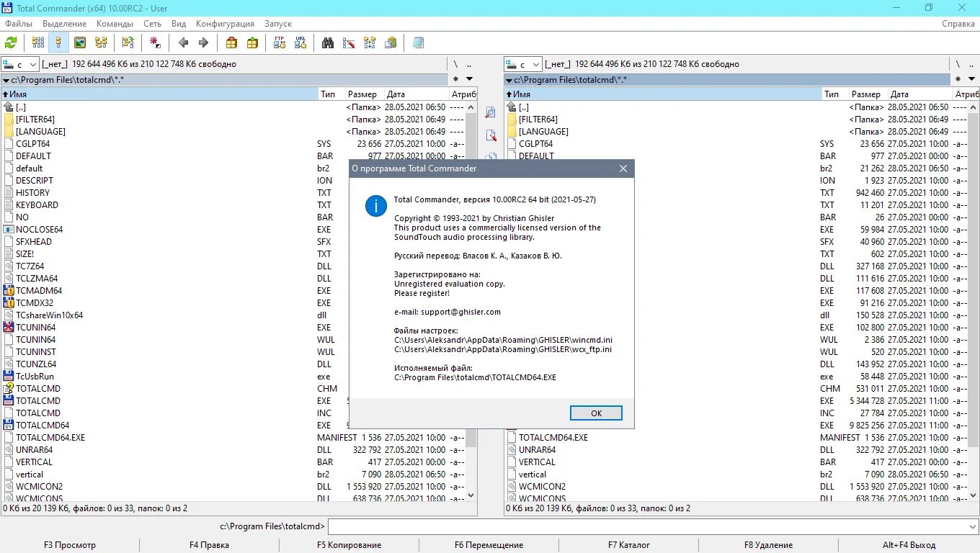
Task: Open right panel favorites asterisk menu
Action: click(958, 79)
